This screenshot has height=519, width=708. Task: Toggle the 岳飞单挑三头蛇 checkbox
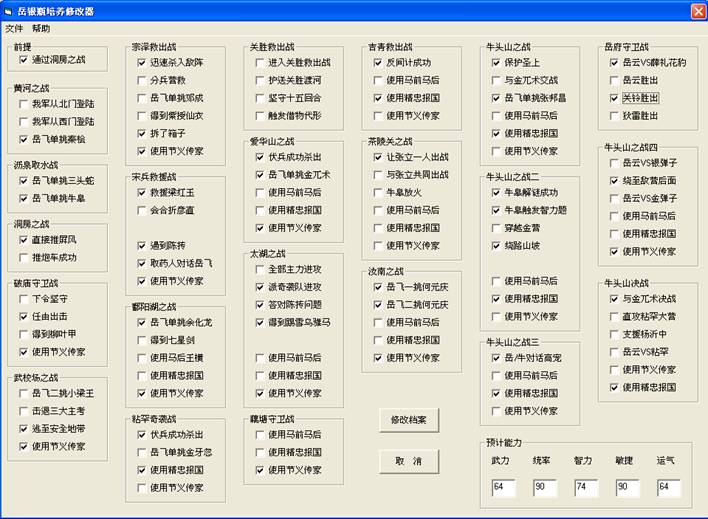click(x=24, y=180)
